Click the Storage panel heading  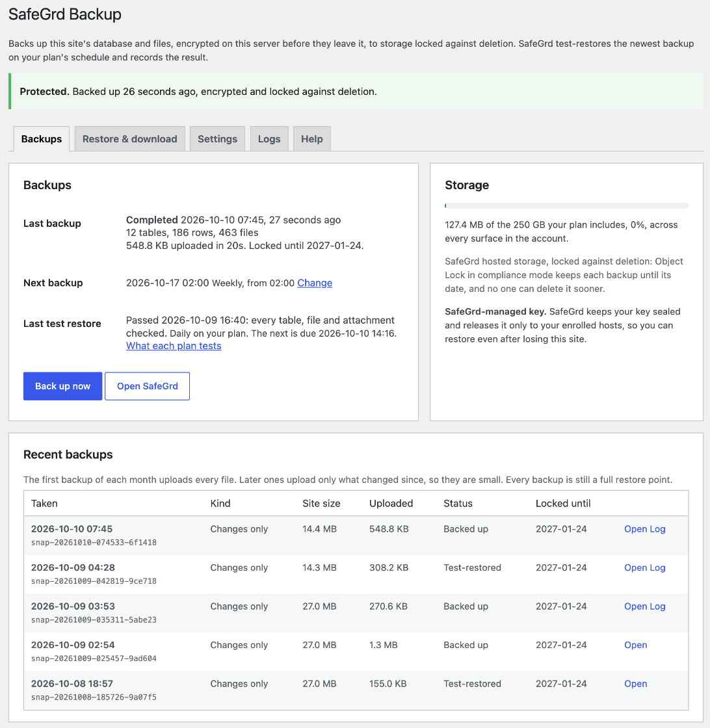[x=467, y=185]
